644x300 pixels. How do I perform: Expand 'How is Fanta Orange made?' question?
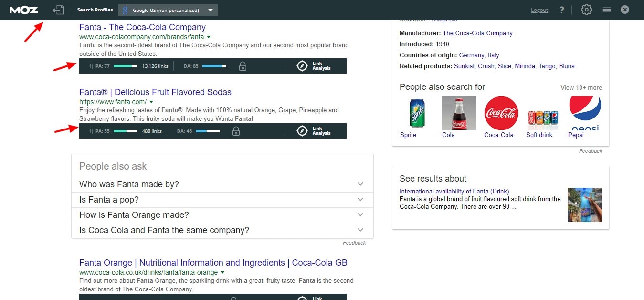tap(222, 215)
